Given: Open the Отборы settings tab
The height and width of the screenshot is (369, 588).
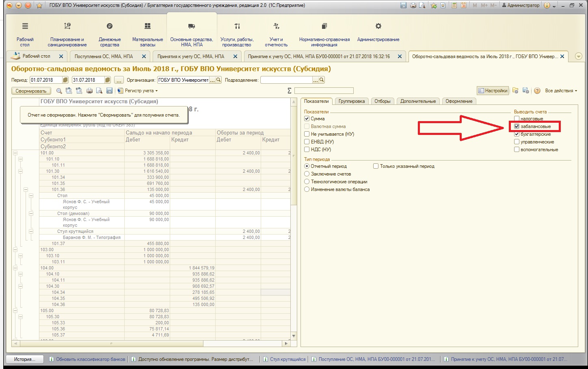Looking at the screenshot, I should click(x=382, y=101).
